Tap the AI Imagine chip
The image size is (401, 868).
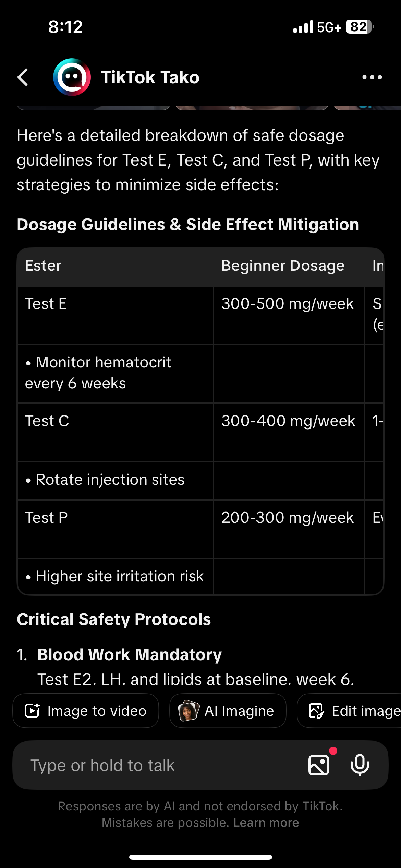228,711
